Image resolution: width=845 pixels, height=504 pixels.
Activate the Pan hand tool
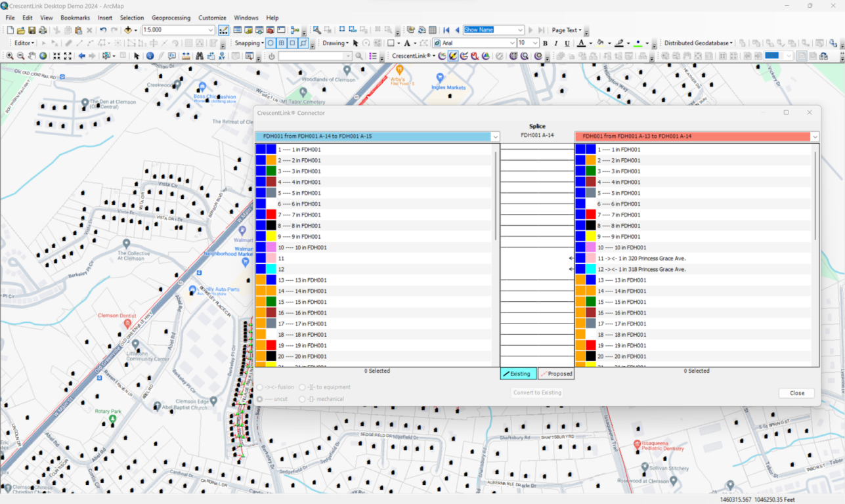point(32,56)
